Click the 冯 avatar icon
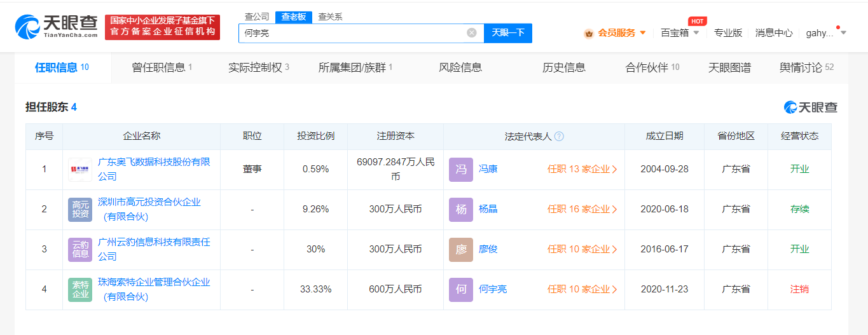 tap(461, 170)
